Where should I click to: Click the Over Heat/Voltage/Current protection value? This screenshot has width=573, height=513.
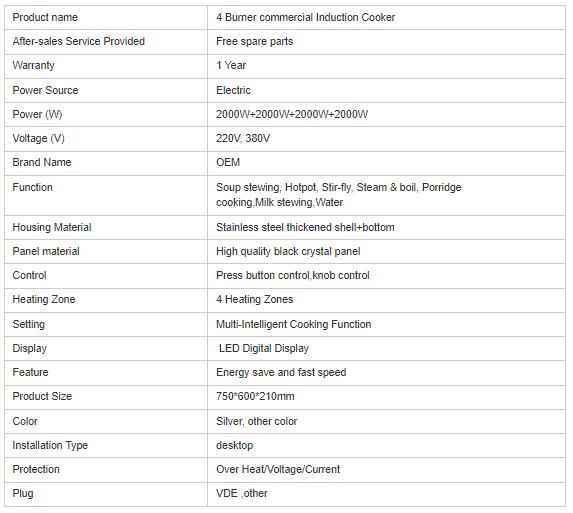tap(278, 470)
